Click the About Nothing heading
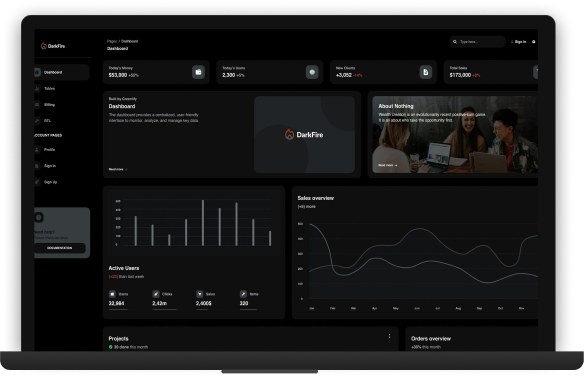Screen dimensions: 584x378 pos(396,106)
